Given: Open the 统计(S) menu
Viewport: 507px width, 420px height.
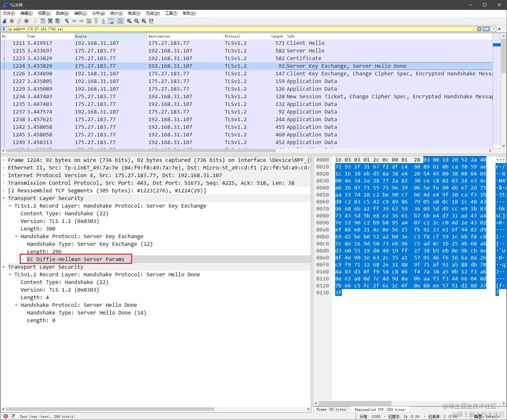Looking at the screenshot, I should click(116, 13).
